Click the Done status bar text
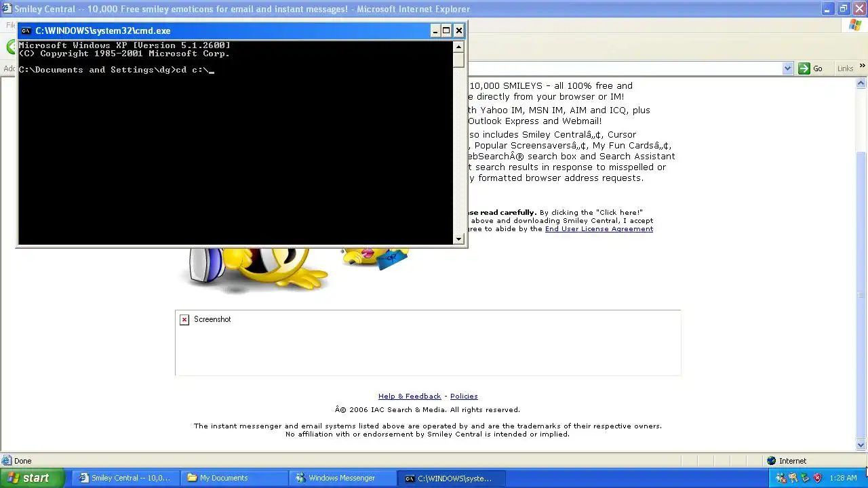The image size is (868, 488). [x=23, y=461]
